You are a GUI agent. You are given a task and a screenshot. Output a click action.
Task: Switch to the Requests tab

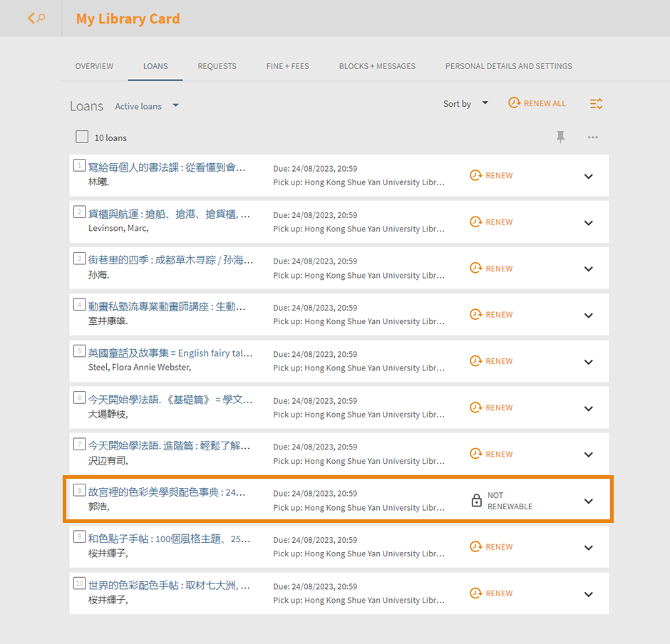(217, 66)
